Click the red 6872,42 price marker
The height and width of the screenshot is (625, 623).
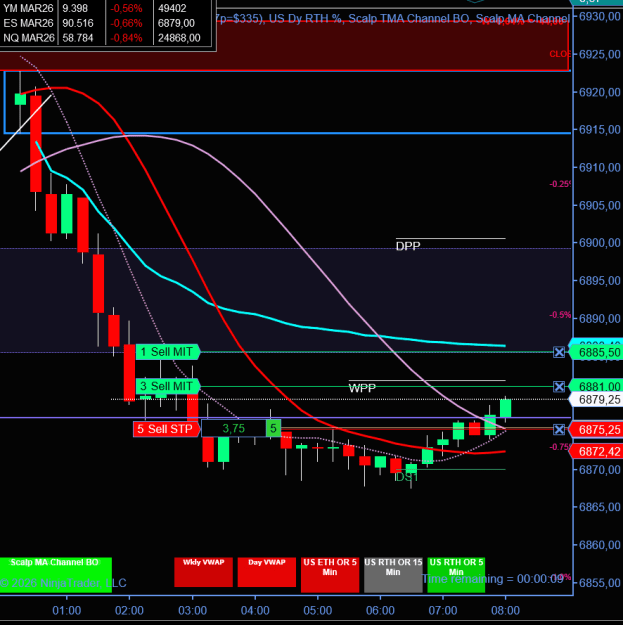click(x=596, y=452)
